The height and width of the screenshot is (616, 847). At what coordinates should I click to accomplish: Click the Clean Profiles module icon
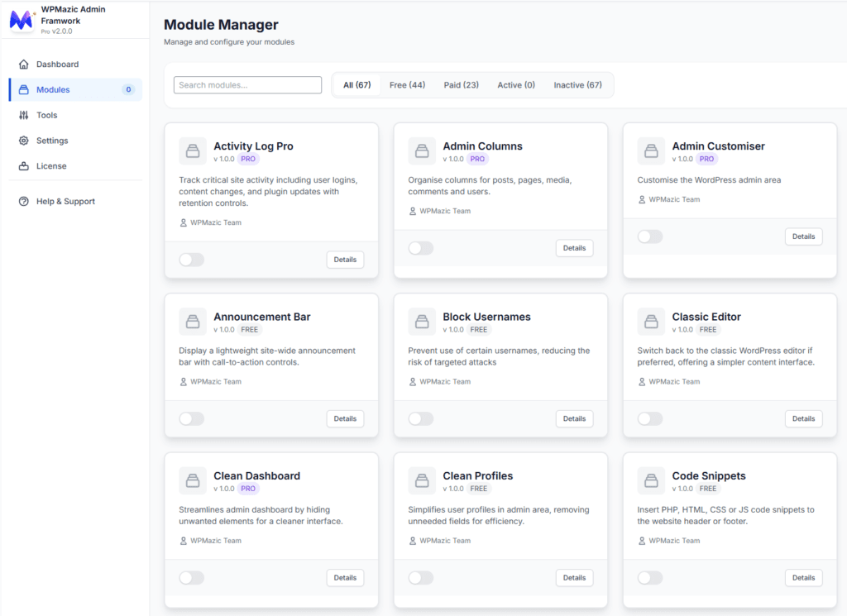coord(422,480)
